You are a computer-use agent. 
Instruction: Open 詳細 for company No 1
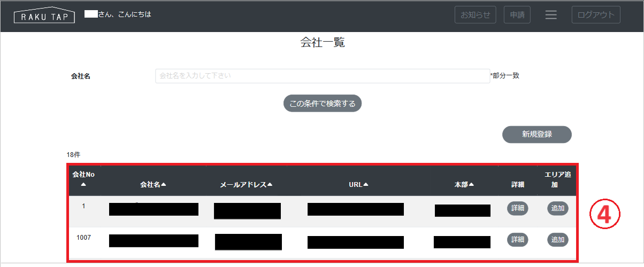[x=518, y=208]
